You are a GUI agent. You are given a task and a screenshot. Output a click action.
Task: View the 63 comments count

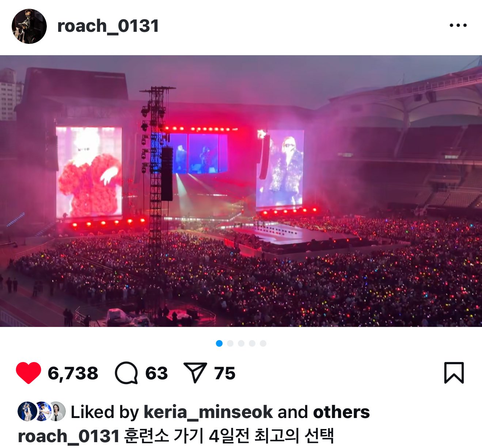click(156, 373)
